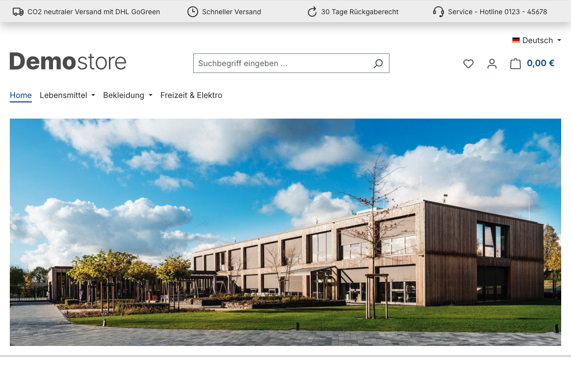Click the delivery truck icon in top bar
The height and width of the screenshot is (392, 571).
click(18, 12)
